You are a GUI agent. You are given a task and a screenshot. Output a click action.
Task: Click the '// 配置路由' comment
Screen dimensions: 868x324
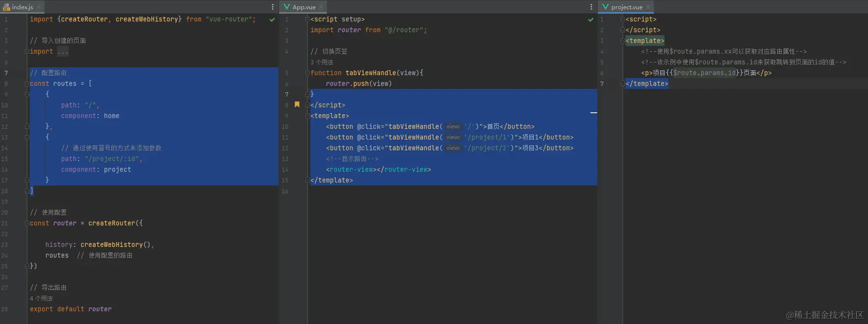pyautogui.click(x=48, y=73)
